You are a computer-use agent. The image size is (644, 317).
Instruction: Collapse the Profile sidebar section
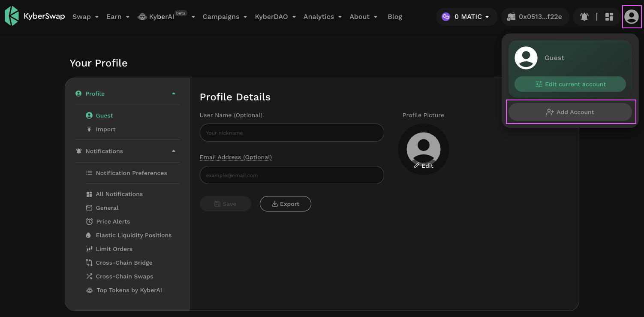[x=173, y=94]
